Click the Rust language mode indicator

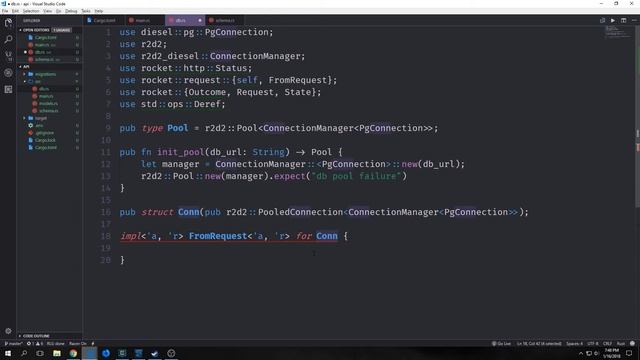tap(621, 343)
